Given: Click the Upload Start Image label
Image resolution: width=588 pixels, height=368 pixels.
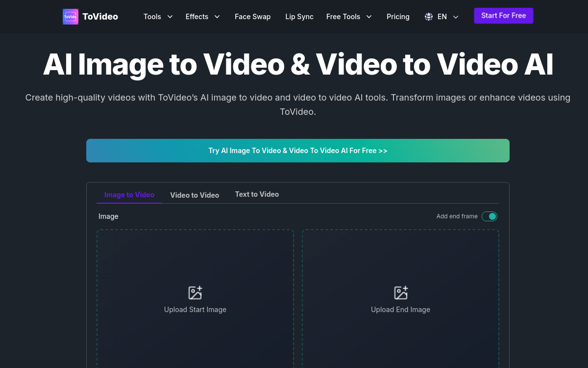Looking at the screenshot, I should tap(195, 310).
